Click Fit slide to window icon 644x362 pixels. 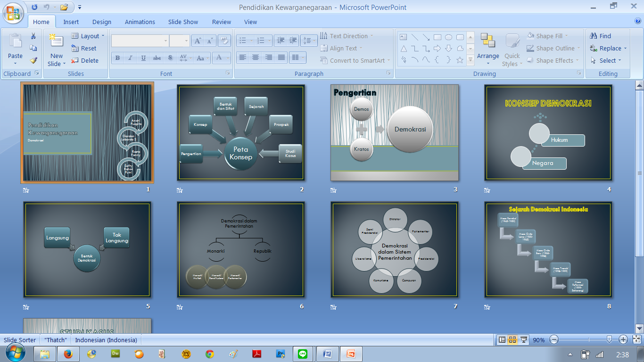tap(637, 339)
